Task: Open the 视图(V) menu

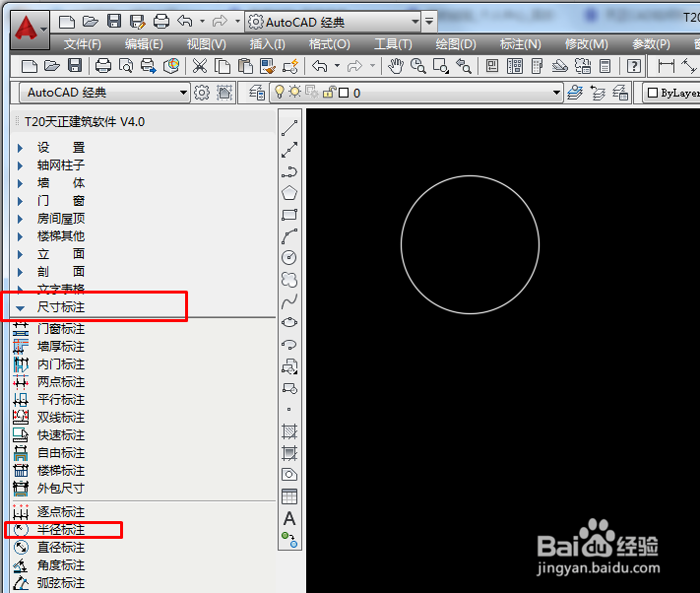Action: tap(206, 44)
